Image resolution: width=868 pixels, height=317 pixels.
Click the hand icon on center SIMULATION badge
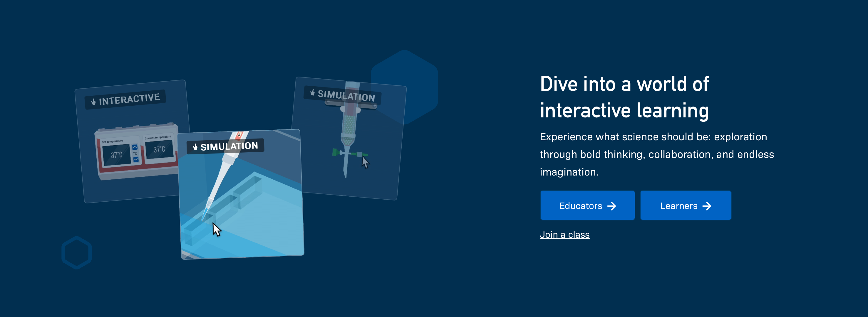(195, 147)
